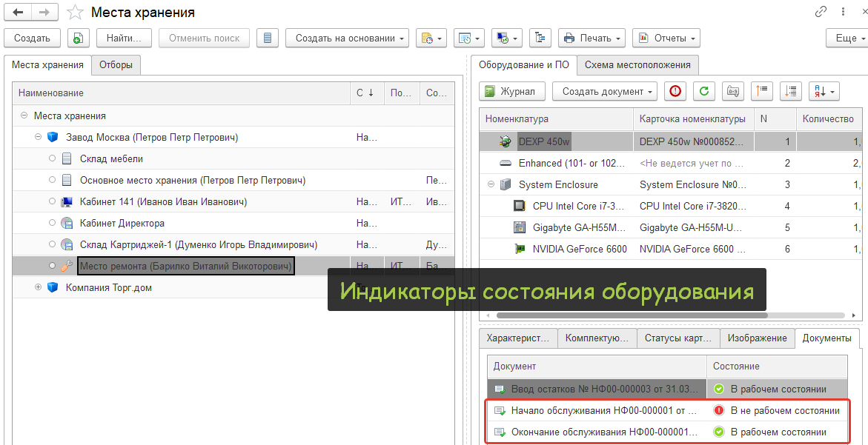Click the Журнал button
Image resolution: width=868 pixels, height=445 pixels.
pos(512,91)
